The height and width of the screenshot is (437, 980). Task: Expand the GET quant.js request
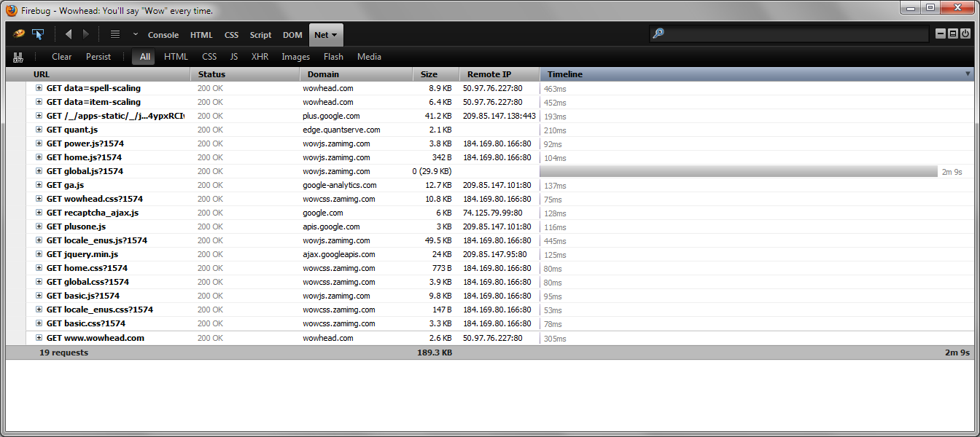39,130
